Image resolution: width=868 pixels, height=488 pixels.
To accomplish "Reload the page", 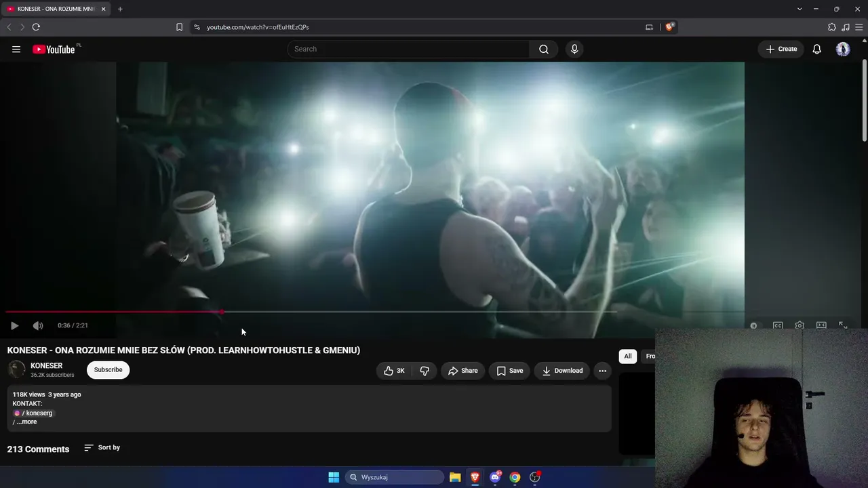I will [x=36, y=27].
